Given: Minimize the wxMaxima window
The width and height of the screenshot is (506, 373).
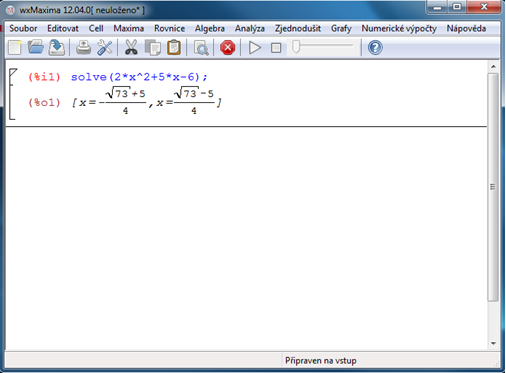Looking at the screenshot, I should (x=437, y=7).
